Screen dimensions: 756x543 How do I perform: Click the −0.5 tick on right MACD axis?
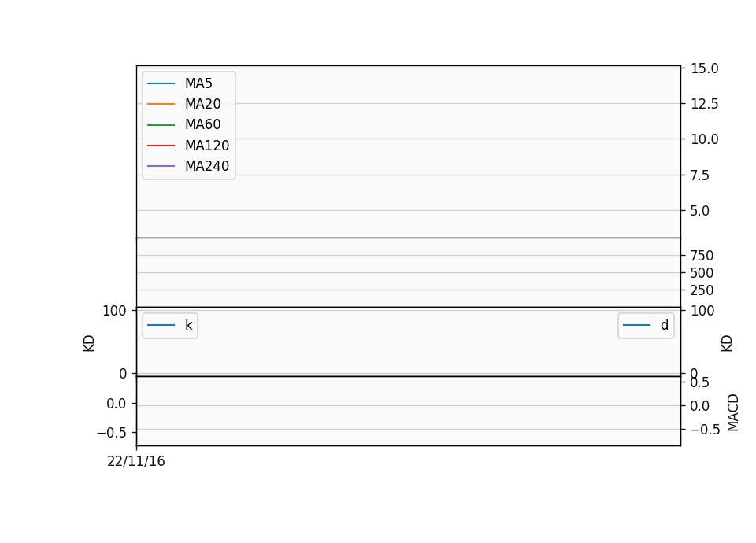tap(706, 430)
